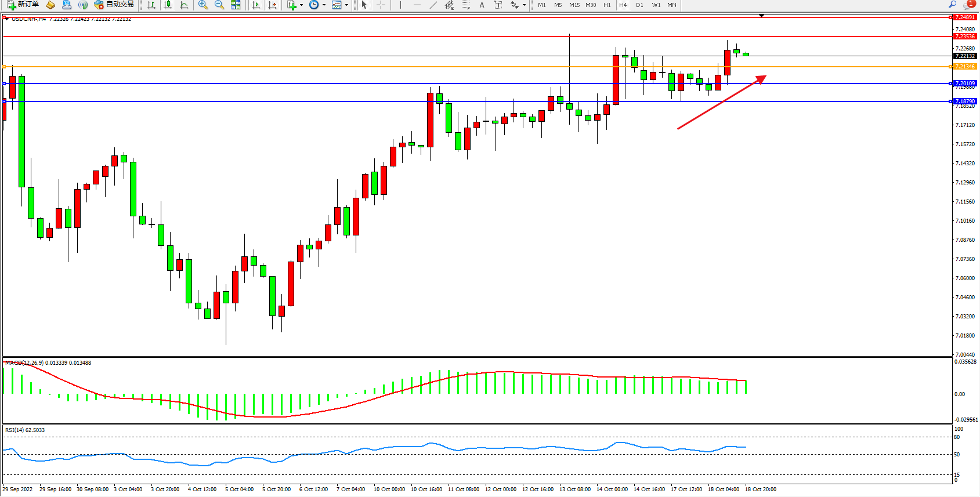The height and width of the screenshot is (497, 980).
Task: Tile the chart windows
Action: point(236,5)
